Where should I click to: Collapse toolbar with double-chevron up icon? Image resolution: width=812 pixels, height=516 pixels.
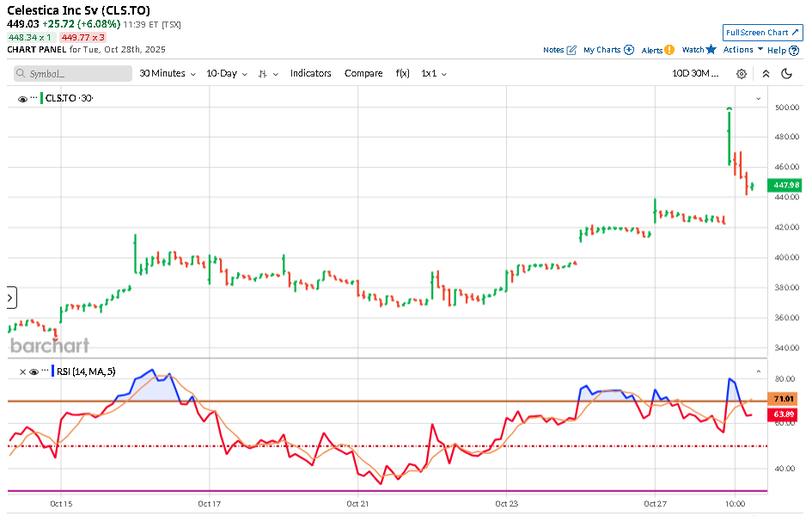click(x=765, y=74)
